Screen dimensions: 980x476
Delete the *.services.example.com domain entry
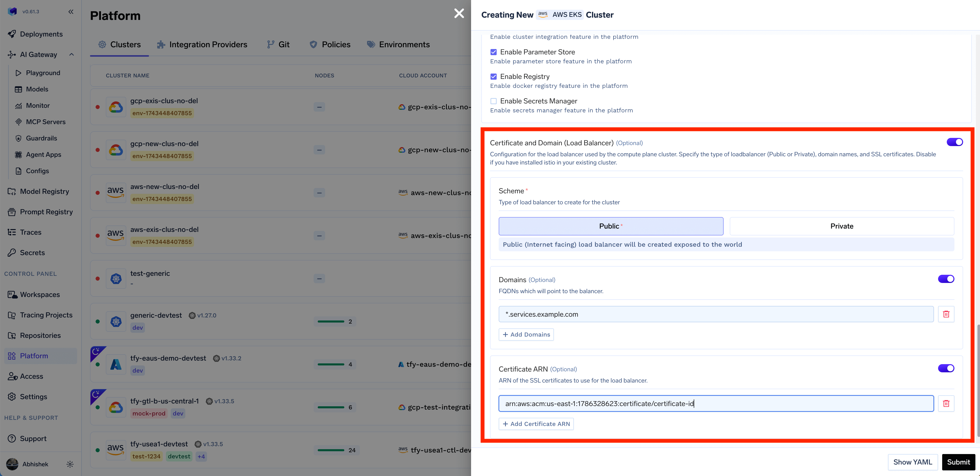click(x=946, y=314)
